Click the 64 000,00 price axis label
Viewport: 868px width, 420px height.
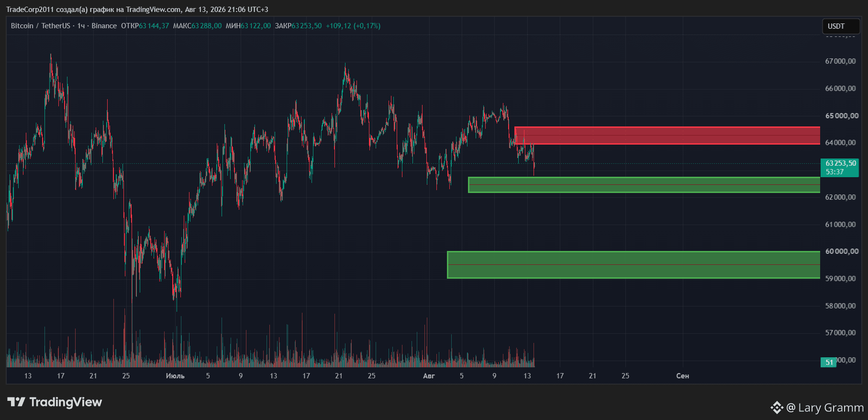841,143
